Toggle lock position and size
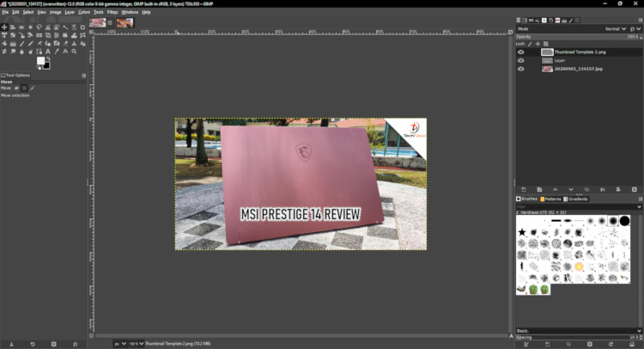The height and width of the screenshot is (349, 644). click(x=538, y=44)
